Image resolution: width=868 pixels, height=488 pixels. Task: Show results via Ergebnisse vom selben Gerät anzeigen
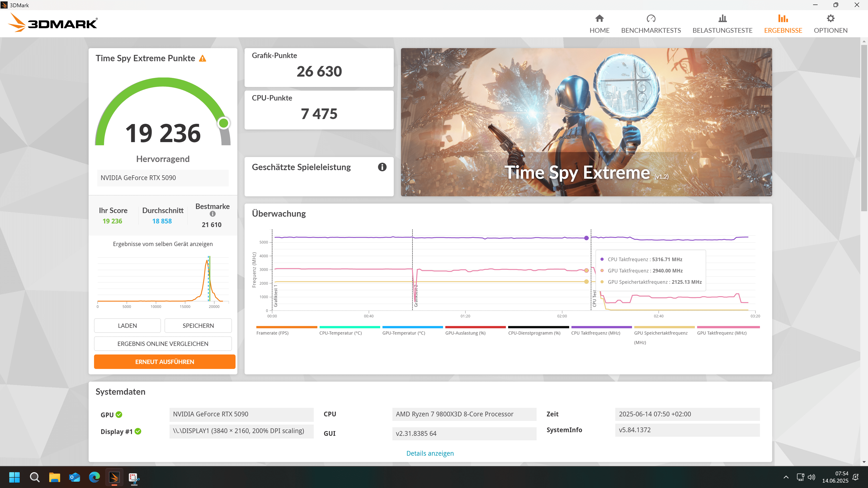(163, 244)
